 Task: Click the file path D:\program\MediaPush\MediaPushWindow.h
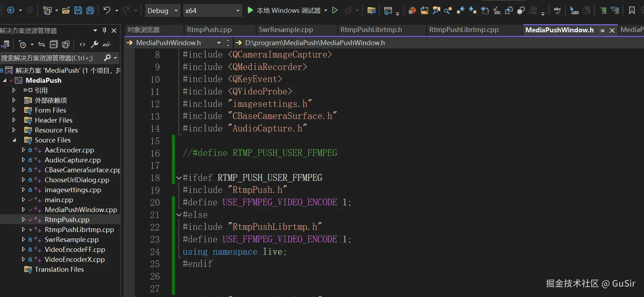coord(315,43)
